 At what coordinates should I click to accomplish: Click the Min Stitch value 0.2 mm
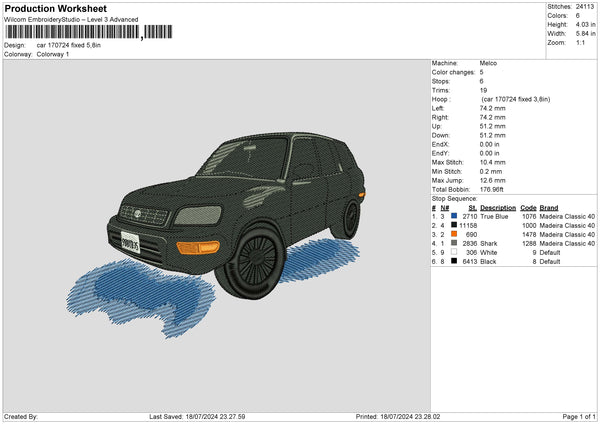tap(491, 171)
